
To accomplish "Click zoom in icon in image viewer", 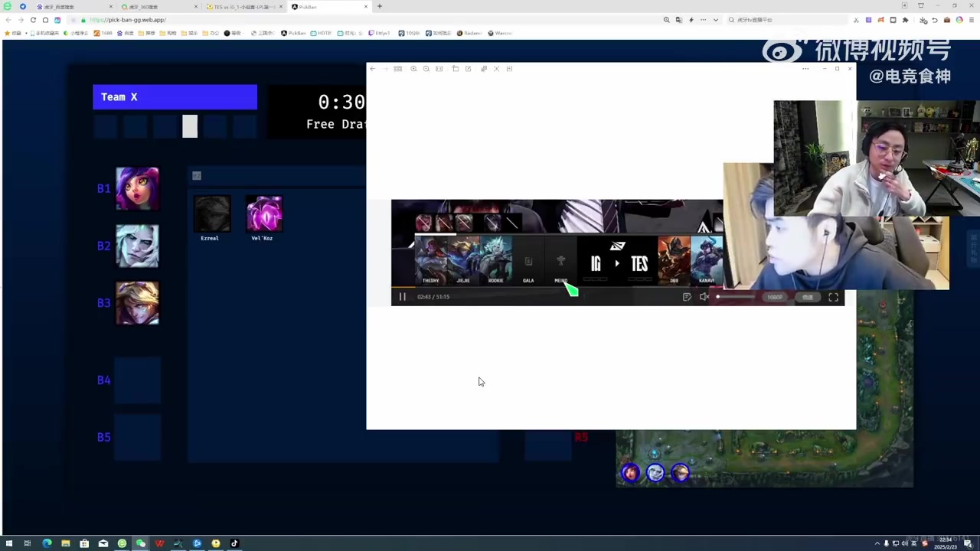I will coord(413,69).
